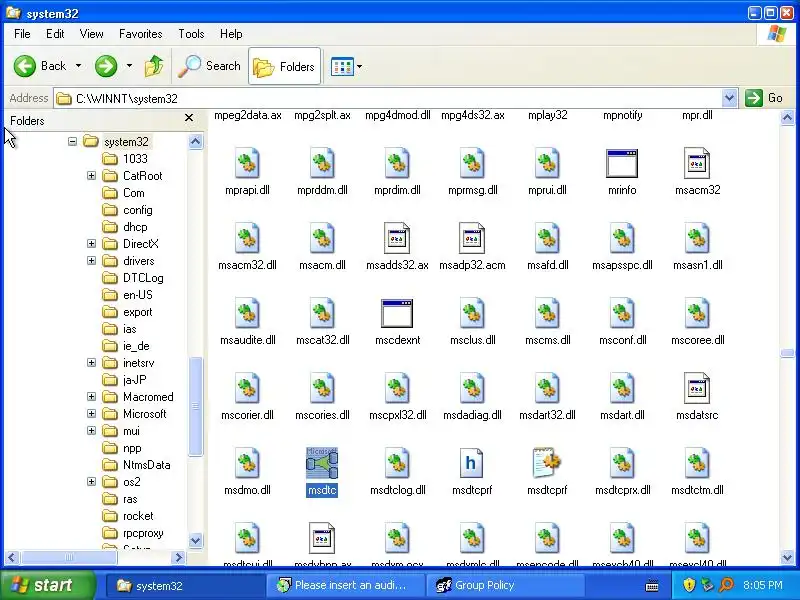This screenshot has height=600, width=800.
Task: Switch to Group Policy taskbar window
Action: [504, 585]
